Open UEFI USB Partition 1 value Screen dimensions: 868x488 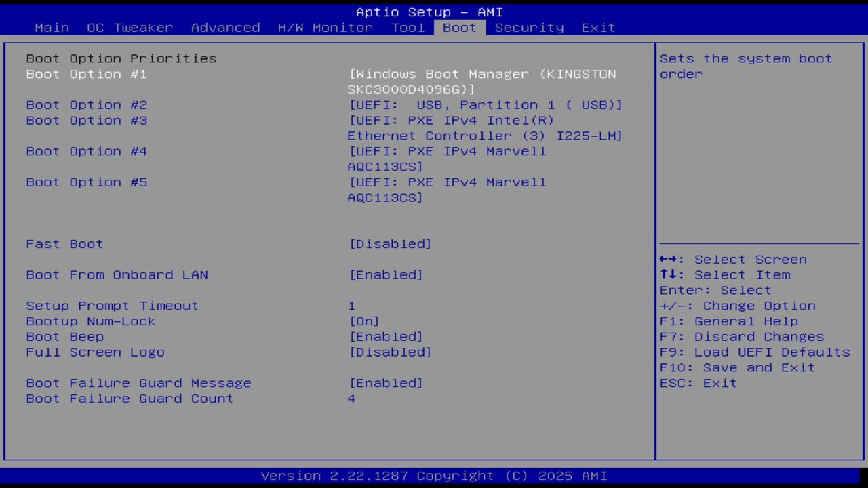click(x=486, y=105)
